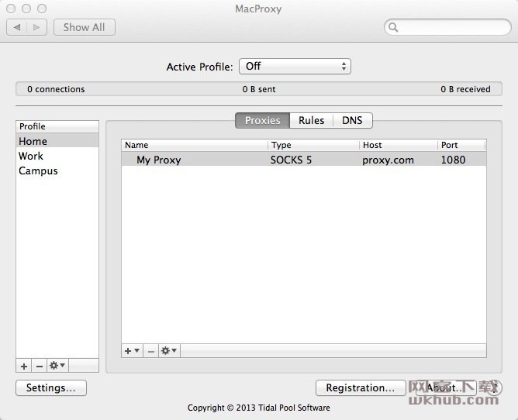Open the Active Profile dropdown
Viewport: 518px width, 420px height.
[x=295, y=67]
